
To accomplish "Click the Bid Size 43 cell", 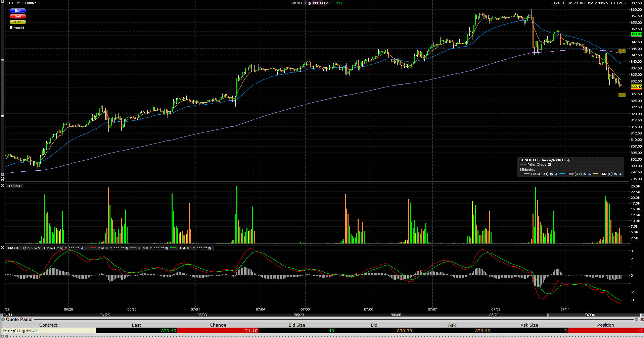I will [x=297, y=331].
